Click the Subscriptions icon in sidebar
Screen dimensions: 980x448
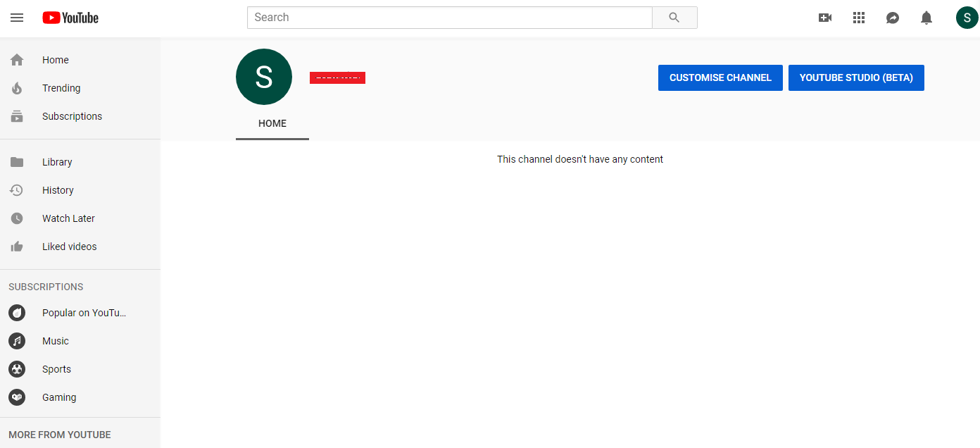pos(17,116)
